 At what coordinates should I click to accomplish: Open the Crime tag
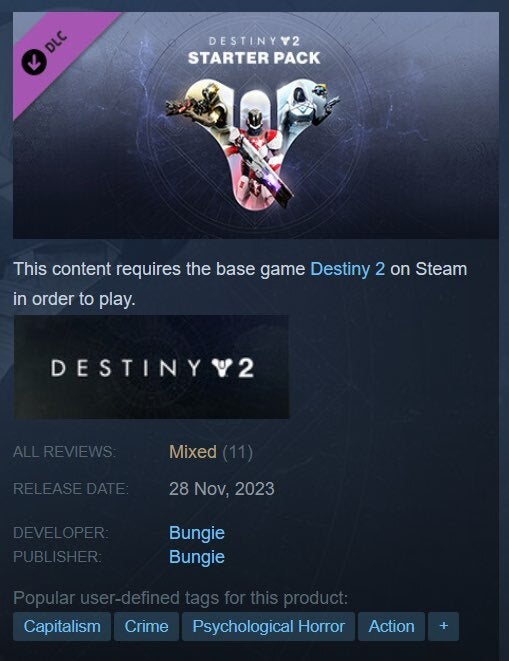point(146,626)
